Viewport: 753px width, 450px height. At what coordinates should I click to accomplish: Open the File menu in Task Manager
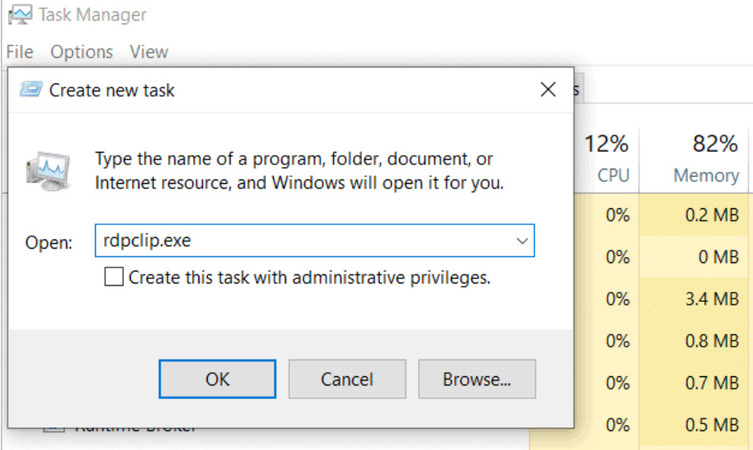click(x=20, y=52)
